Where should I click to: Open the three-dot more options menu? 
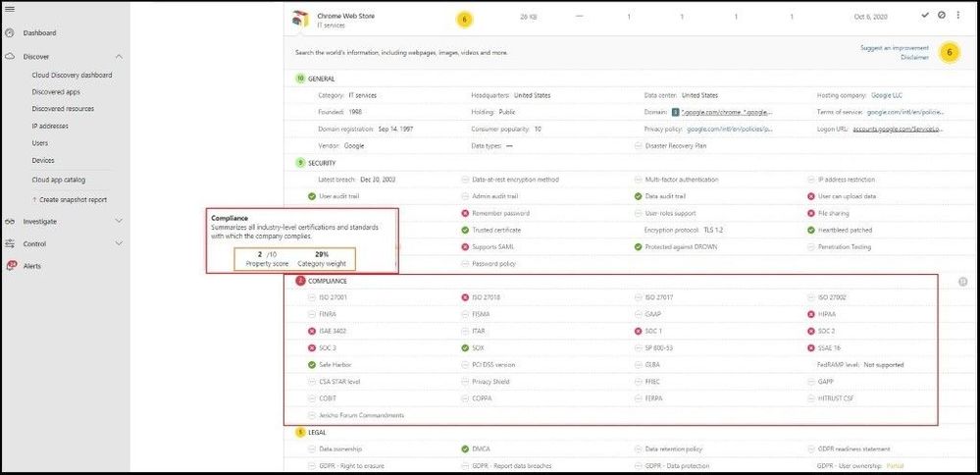click(958, 15)
